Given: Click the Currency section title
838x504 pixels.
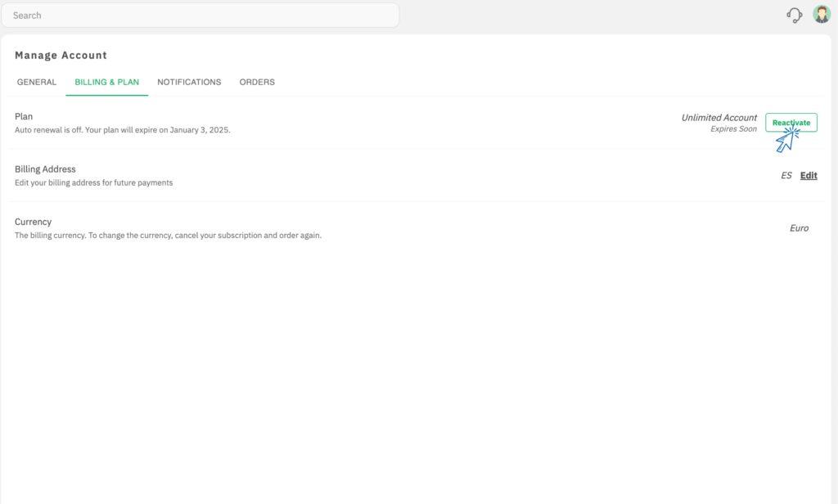Looking at the screenshot, I should point(33,222).
